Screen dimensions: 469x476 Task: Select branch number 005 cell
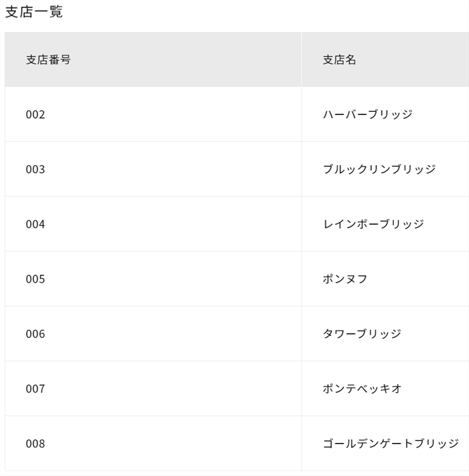[x=36, y=279]
